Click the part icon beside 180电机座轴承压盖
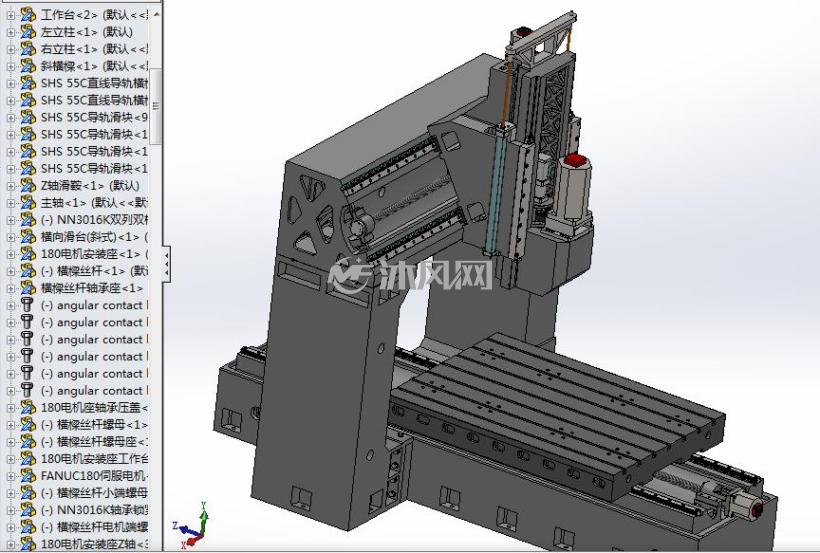Image resolution: width=820 pixels, height=553 pixels. [28, 408]
